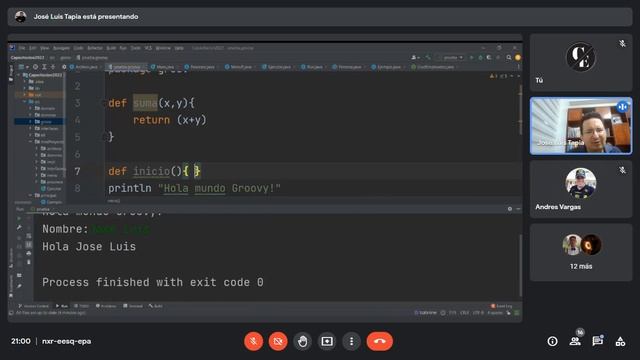Viewport: 640px width, 360px height.
Task: Open the VCS menu in the IDE
Action: (148, 48)
